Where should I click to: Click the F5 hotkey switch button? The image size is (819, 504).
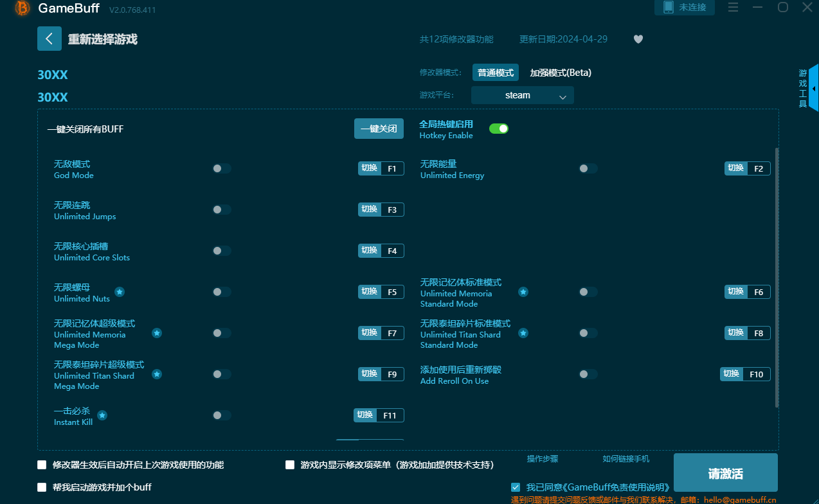(x=381, y=292)
